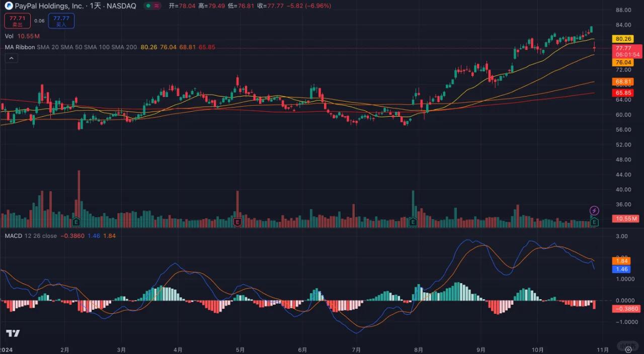
Task: Click the orange 76.04 SMA price label
Action: point(623,62)
